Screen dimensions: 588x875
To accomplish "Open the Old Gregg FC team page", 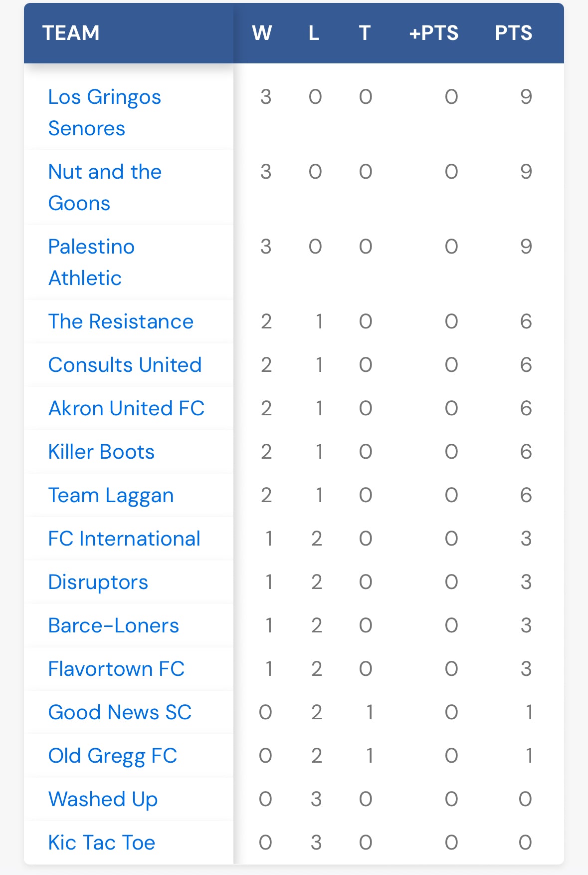I will point(113,756).
